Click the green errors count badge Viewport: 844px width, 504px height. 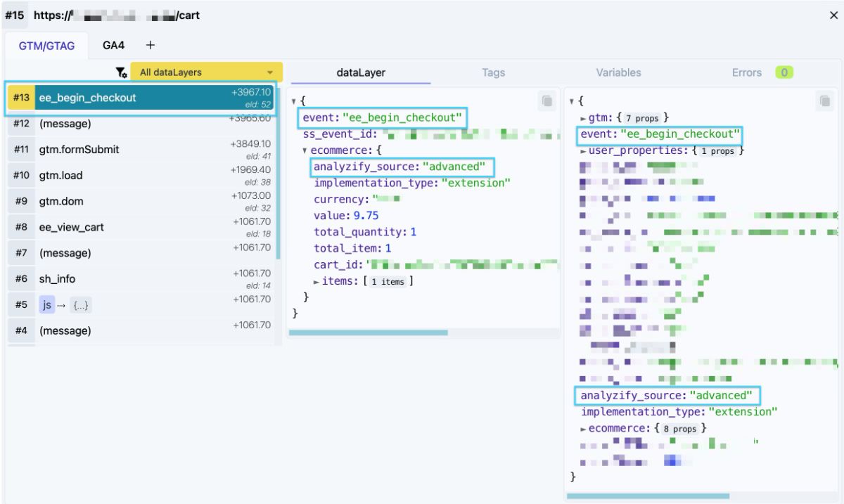pyautogui.click(x=784, y=72)
